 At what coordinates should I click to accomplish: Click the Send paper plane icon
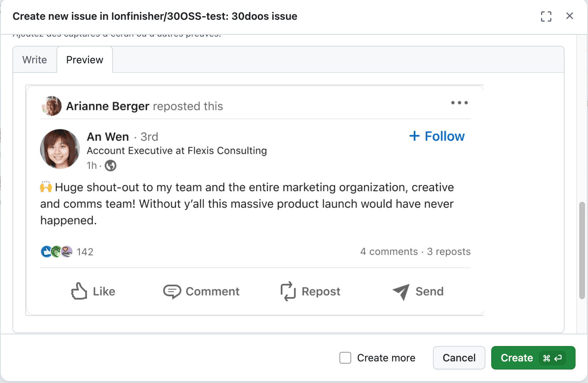tap(401, 291)
